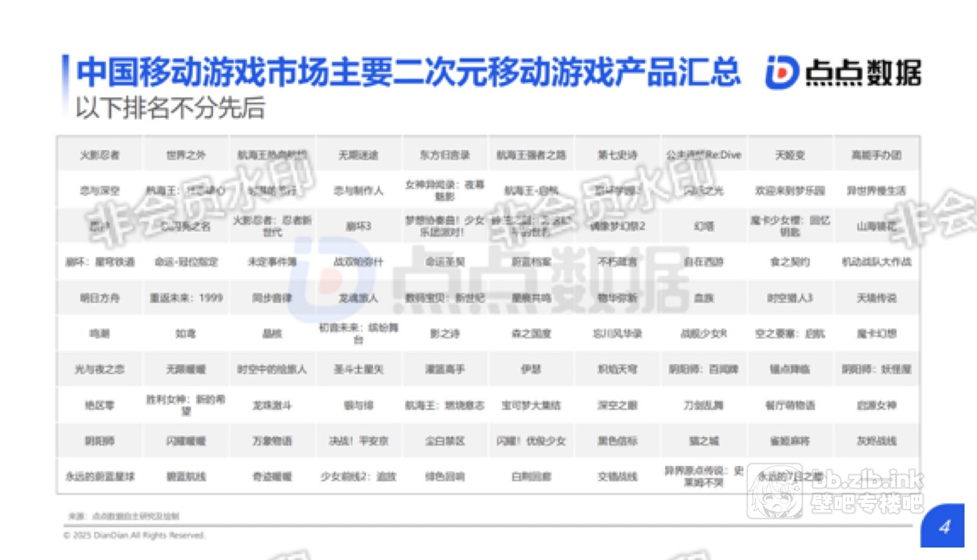Image resolution: width=977 pixels, height=560 pixels.
Task: Select the 欢迎来到梦乐园 cell
Action: 790,191
